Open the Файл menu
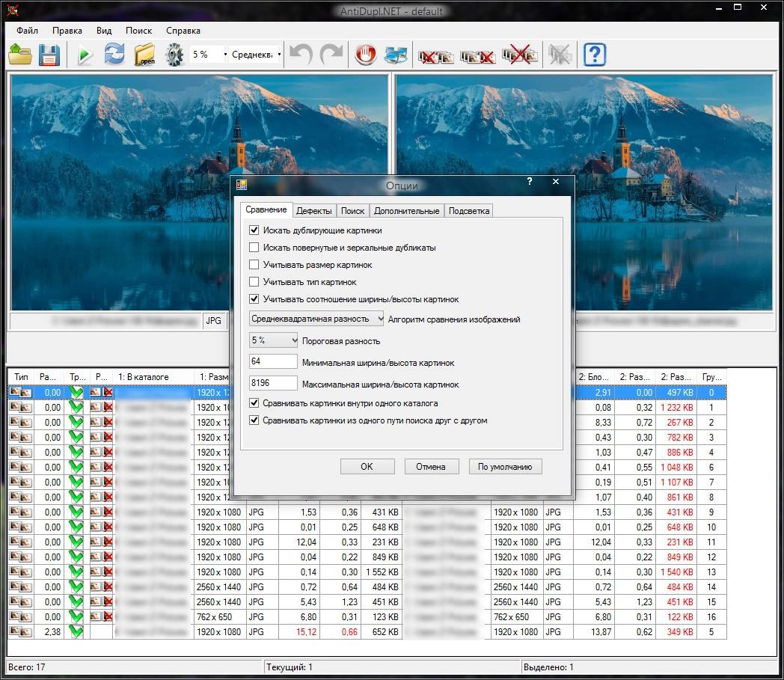This screenshot has height=680, width=784. tap(27, 31)
